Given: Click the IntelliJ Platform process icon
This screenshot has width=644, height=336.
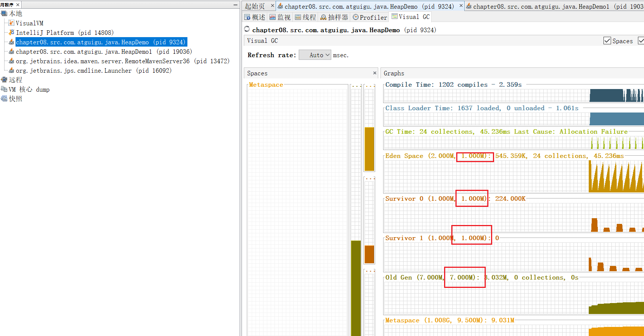Looking at the screenshot, I should pos(11,33).
